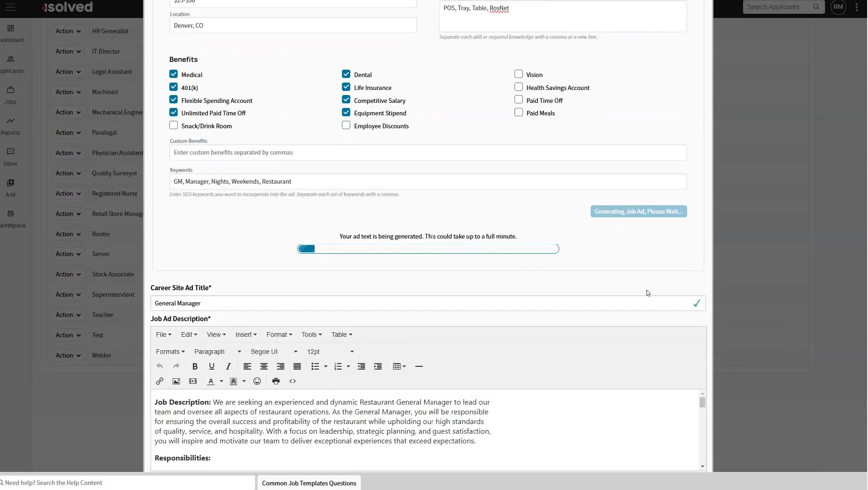Click the Custom Benefits input field

pyautogui.click(x=428, y=153)
